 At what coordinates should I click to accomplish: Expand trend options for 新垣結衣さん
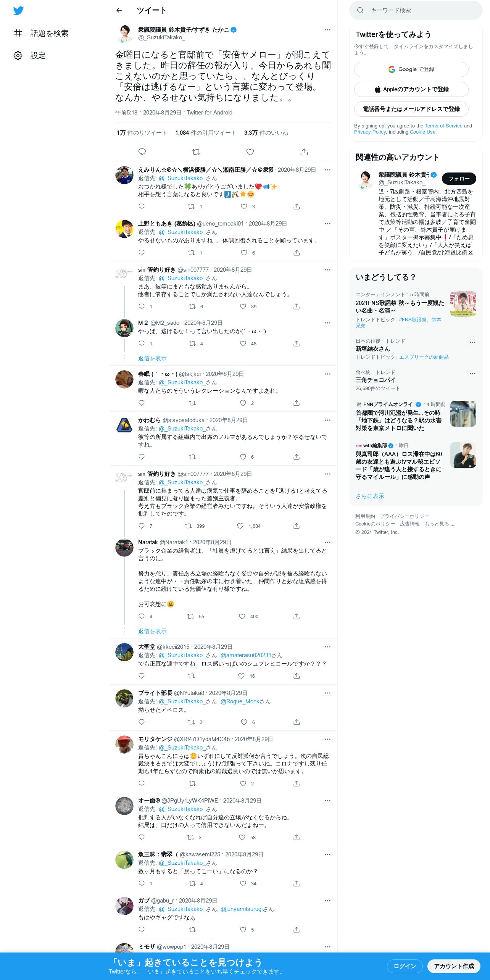tap(472, 342)
